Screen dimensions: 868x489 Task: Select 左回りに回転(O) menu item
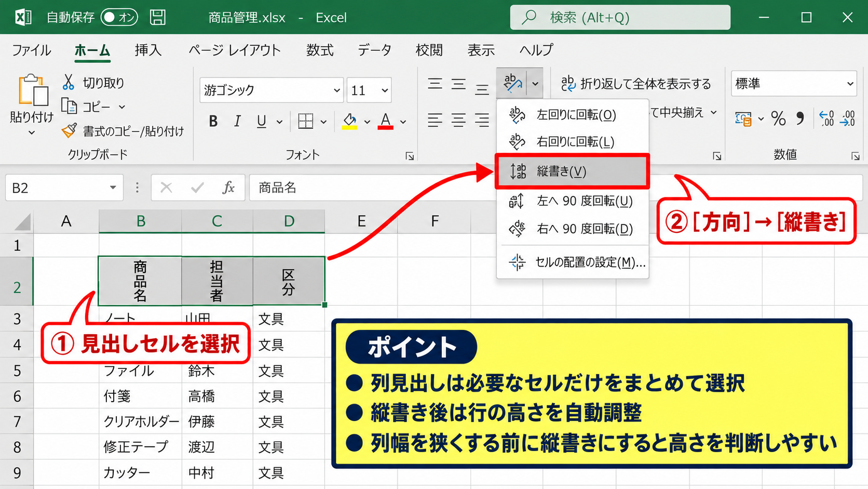(573, 114)
